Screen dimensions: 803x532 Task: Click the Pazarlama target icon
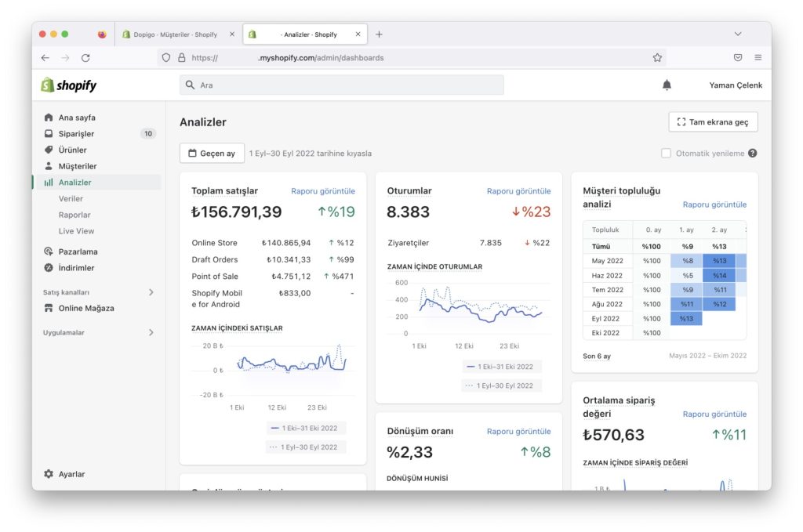[x=49, y=252]
